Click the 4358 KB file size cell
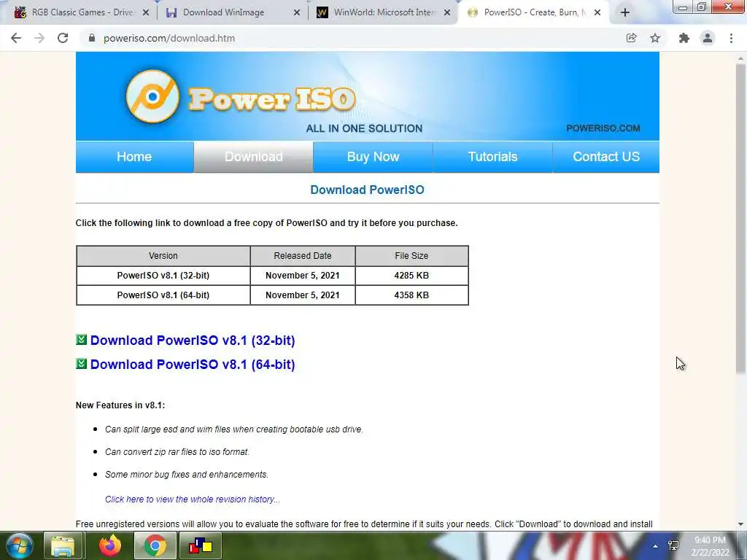 pyautogui.click(x=411, y=295)
